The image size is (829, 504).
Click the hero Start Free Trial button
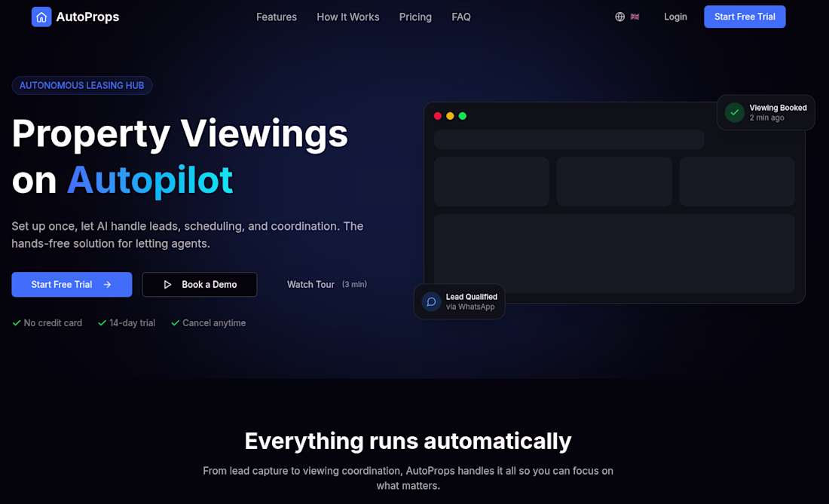pos(72,285)
